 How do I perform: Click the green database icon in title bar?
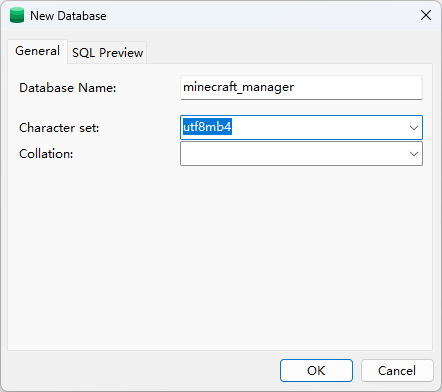[x=17, y=15]
